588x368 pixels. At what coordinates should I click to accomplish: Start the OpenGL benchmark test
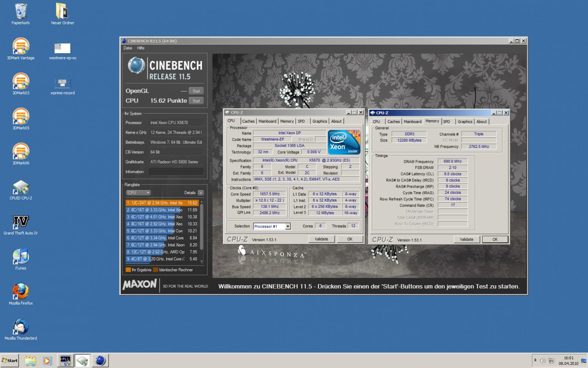click(x=196, y=91)
